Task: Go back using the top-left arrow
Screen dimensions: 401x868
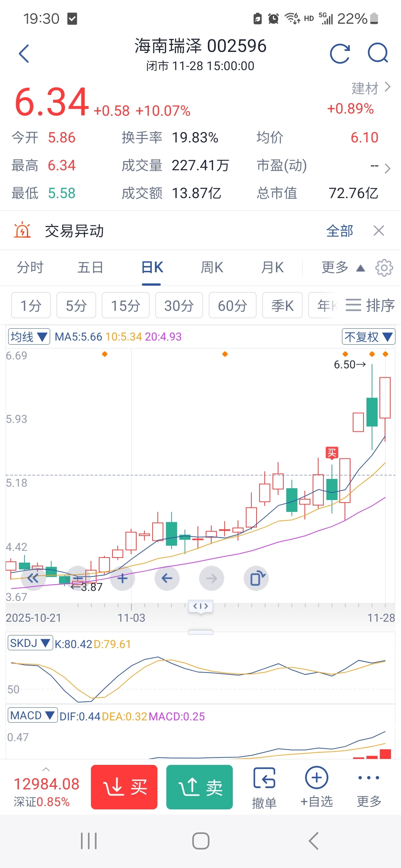Action: pos(24,53)
